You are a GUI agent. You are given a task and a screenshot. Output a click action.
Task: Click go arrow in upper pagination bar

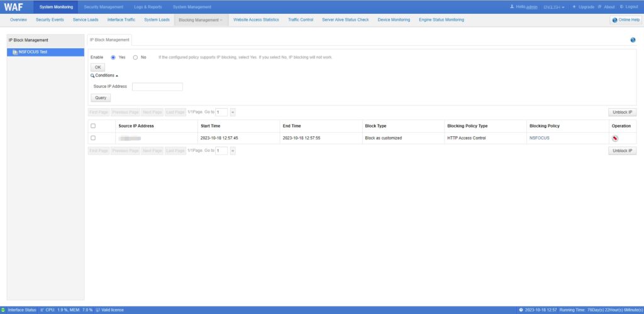[233, 112]
